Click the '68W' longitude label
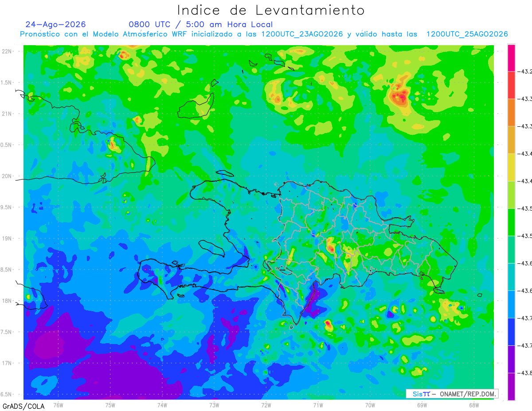 pos(473,405)
